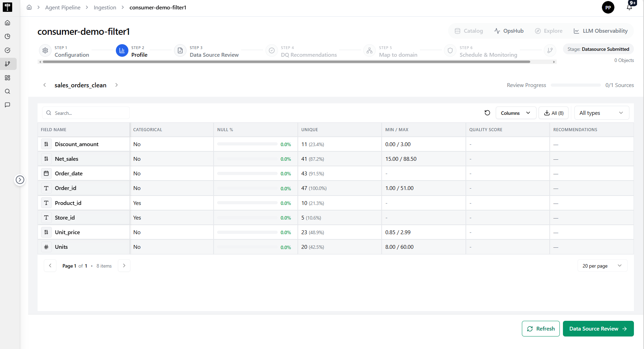Image resolution: width=644 pixels, height=349 pixels.
Task: Click the Stage: Datasource Submitted badge
Action: point(598,49)
